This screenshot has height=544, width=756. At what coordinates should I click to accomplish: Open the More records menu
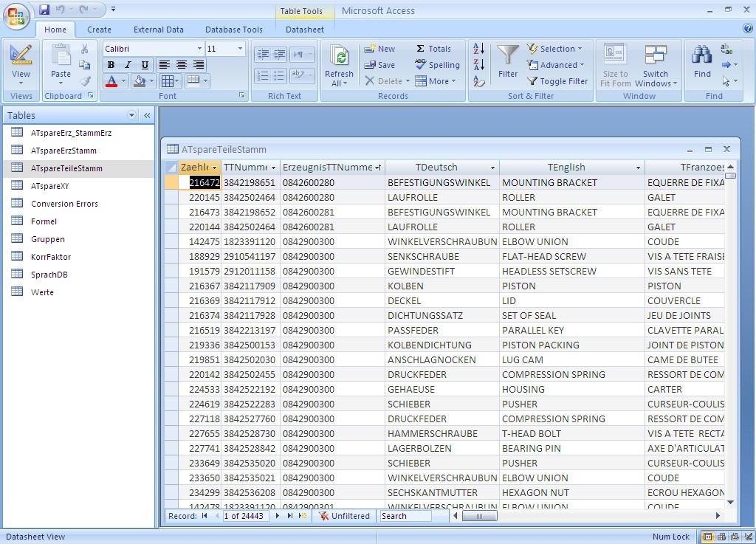pyautogui.click(x=436, y=81)
